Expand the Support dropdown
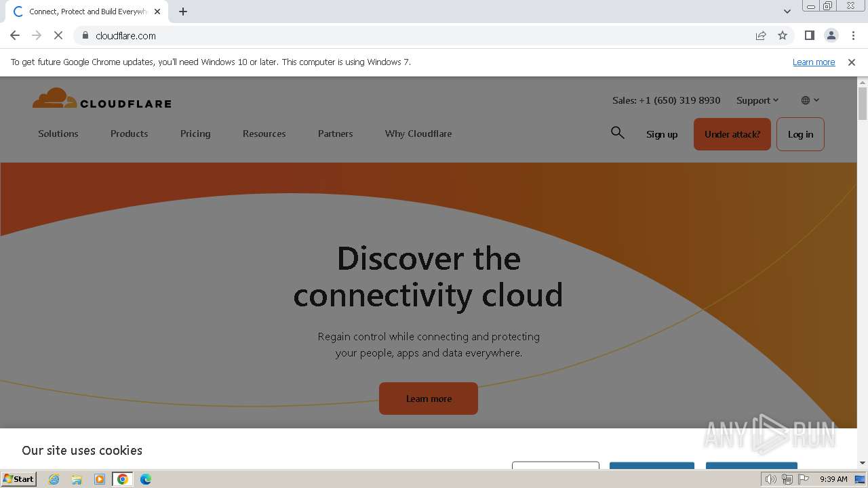The image size is (868, 488). coord(757,100)
